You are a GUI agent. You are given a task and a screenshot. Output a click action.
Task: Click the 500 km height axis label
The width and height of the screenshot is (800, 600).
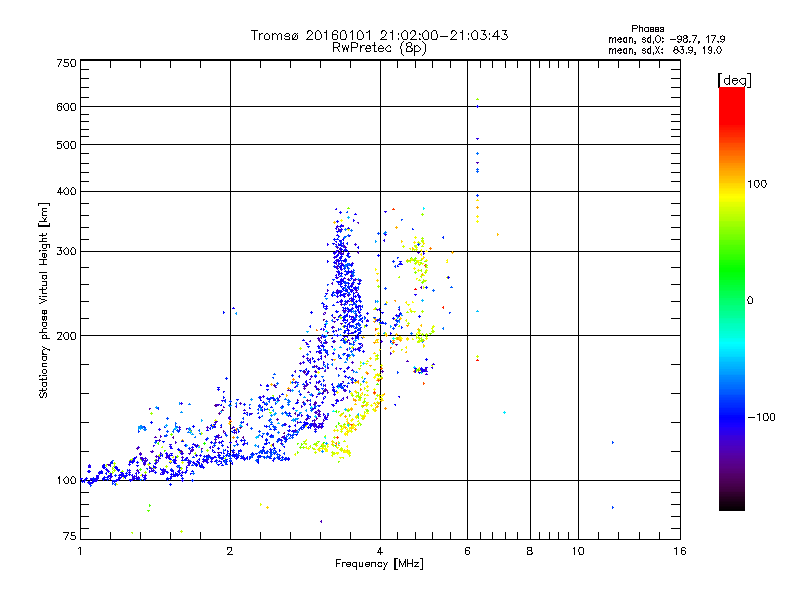tap(66, 145)
